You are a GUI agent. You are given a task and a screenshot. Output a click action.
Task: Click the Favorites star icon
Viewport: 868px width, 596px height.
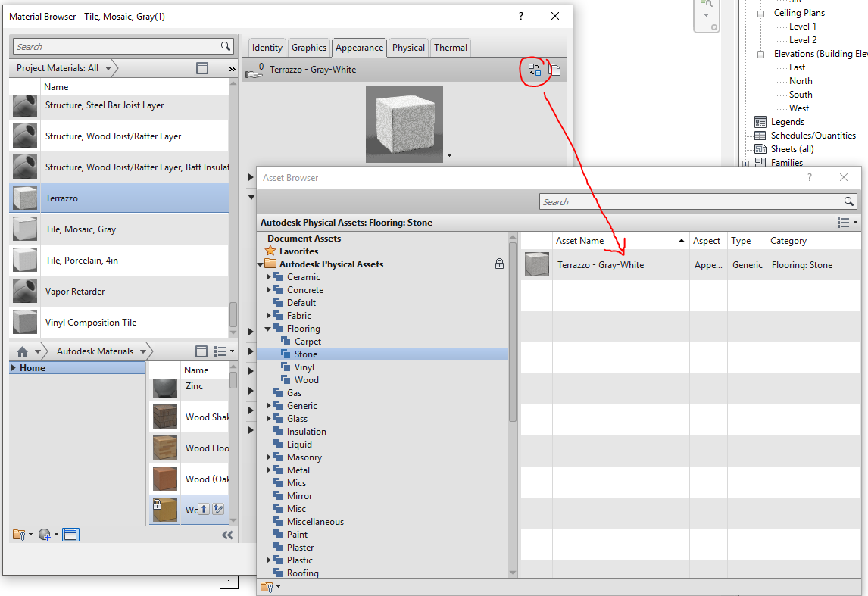click(x=270, y=251)
